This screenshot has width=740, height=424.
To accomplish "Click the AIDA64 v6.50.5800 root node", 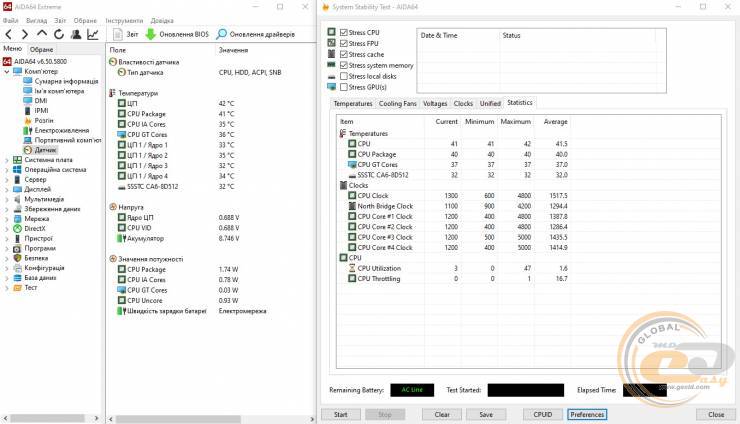I will click(x=40, y=61).
